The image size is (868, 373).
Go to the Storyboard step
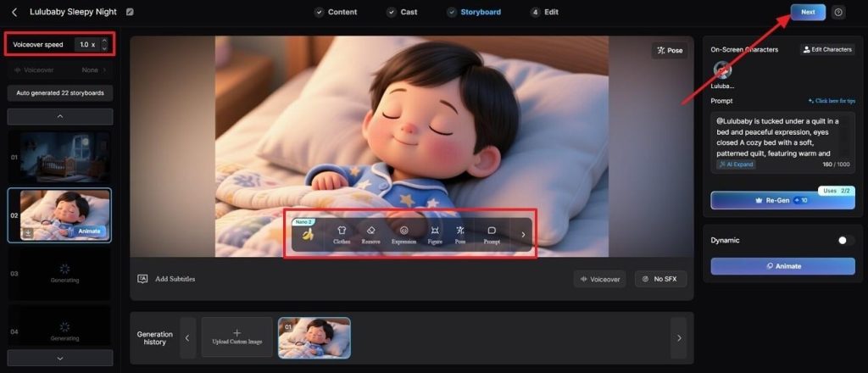475,12
